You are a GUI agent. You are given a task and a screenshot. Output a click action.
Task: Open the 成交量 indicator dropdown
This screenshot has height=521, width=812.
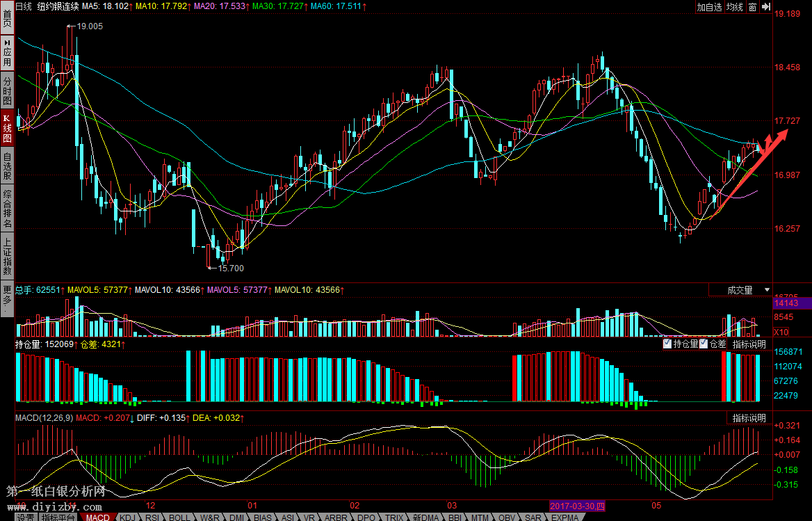coord(747,290)
